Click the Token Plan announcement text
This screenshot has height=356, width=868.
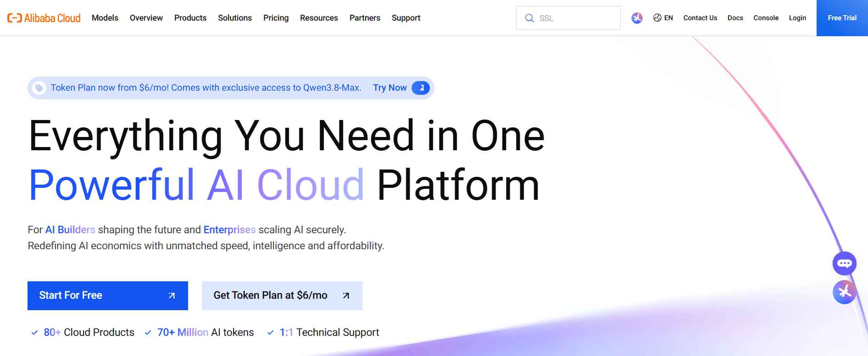tap(206, 88)
